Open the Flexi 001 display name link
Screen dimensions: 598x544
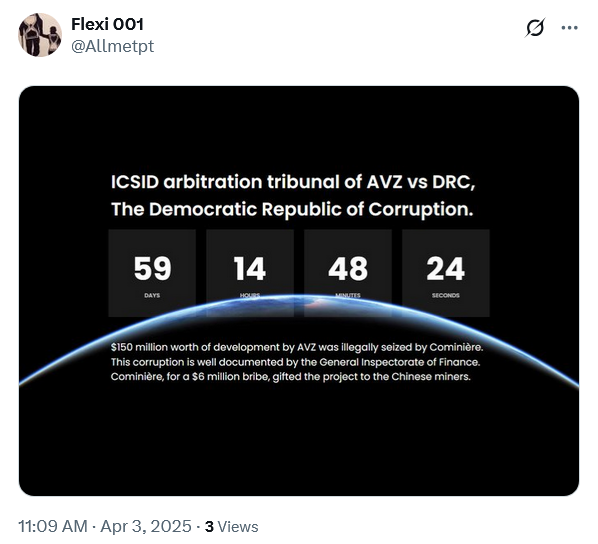click(x=107, y=24)
